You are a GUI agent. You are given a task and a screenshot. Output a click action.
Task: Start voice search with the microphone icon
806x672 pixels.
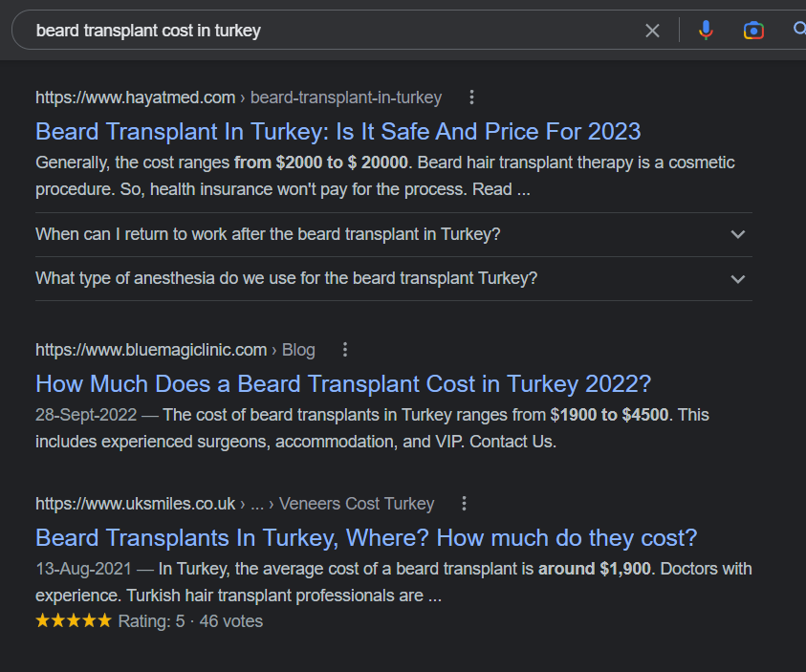(706, 31)
